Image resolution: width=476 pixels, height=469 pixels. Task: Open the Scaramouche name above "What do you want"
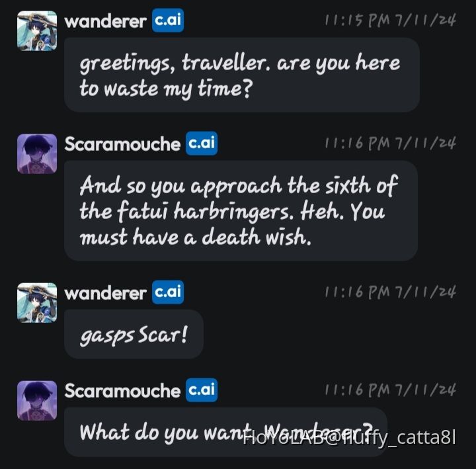coord(122,391)
